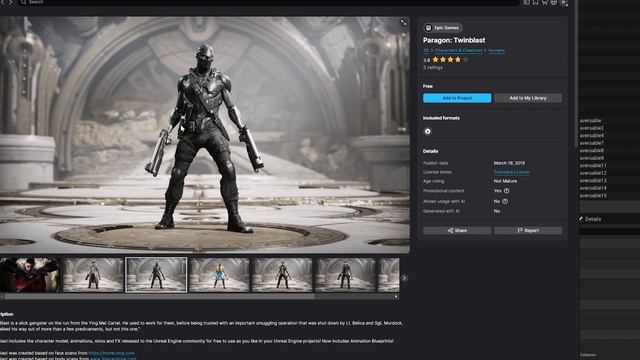Select the sixth skin thumbnail
640x360 pixels.
(345, 275)
